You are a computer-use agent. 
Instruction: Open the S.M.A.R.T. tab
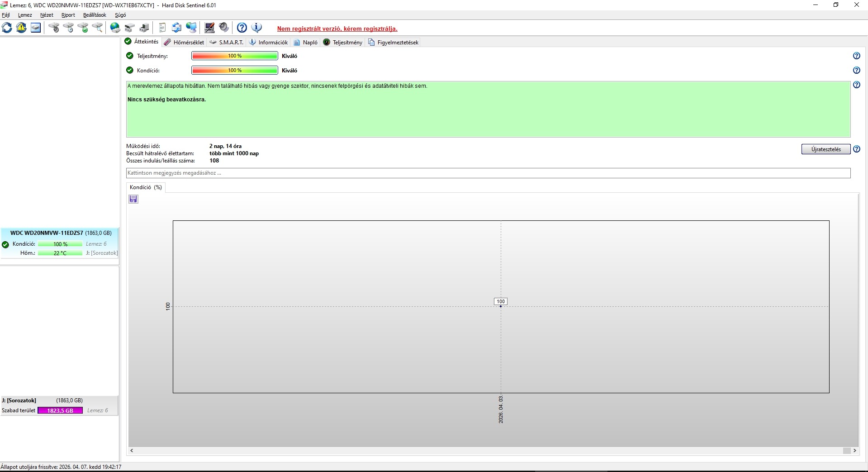pos(227,42)
